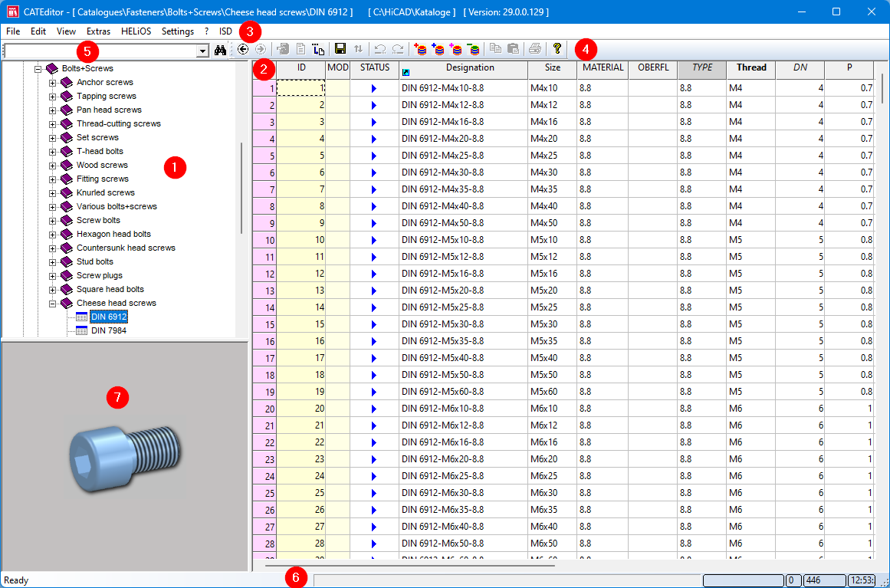Click the DIN 6912-M4x50-8.8 designation cell
The image size is (890, 588).
coord(464,223)
